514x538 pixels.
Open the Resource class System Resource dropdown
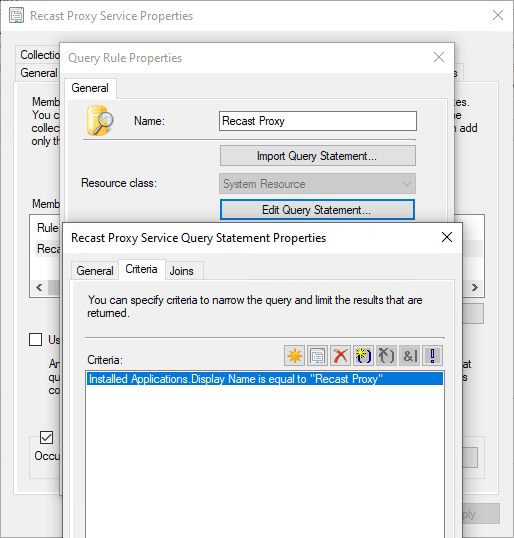(317, 184)
